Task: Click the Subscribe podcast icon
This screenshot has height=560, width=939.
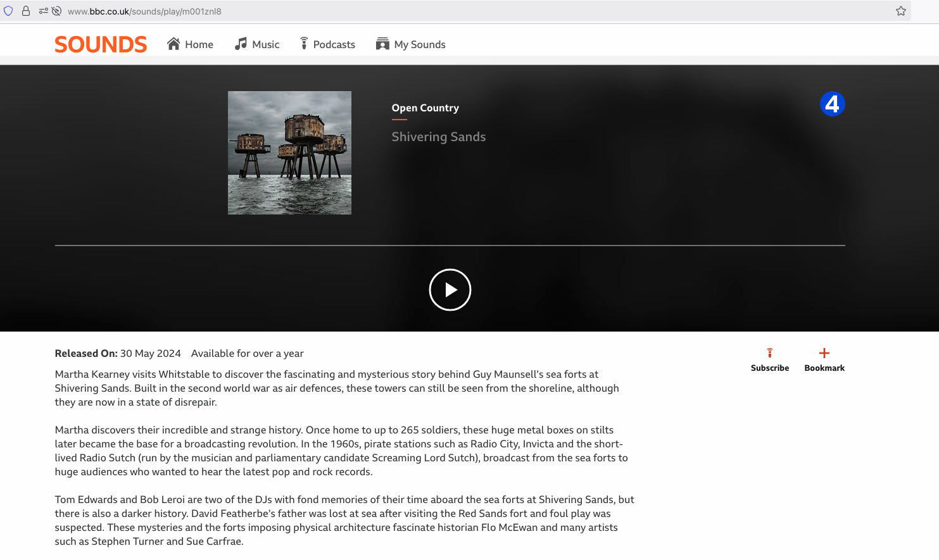Action: pyautogui.click(x=769, y=353)
